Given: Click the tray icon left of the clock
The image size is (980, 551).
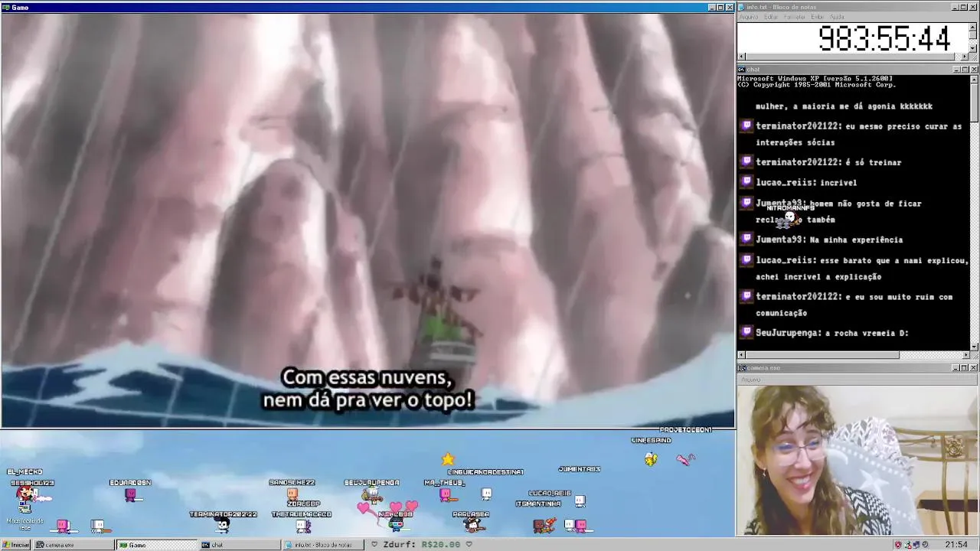Looking at the screenshot, I should coord(926,545).
